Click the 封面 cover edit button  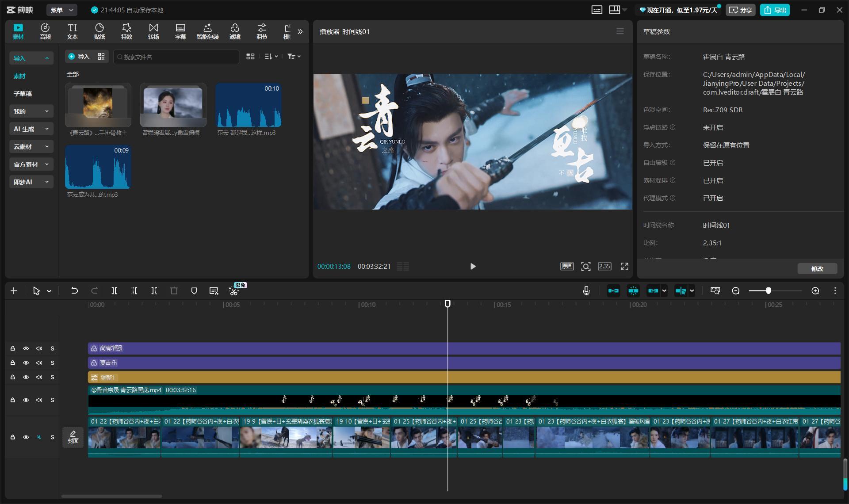73,437
